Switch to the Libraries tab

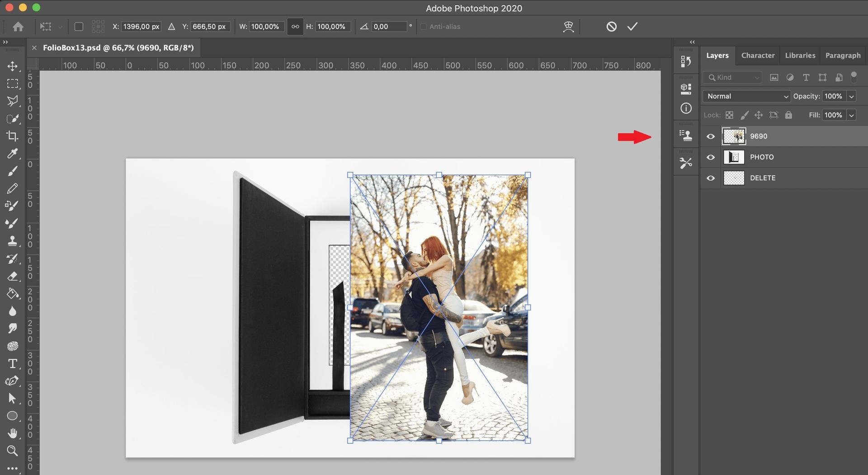pos(800,55)
